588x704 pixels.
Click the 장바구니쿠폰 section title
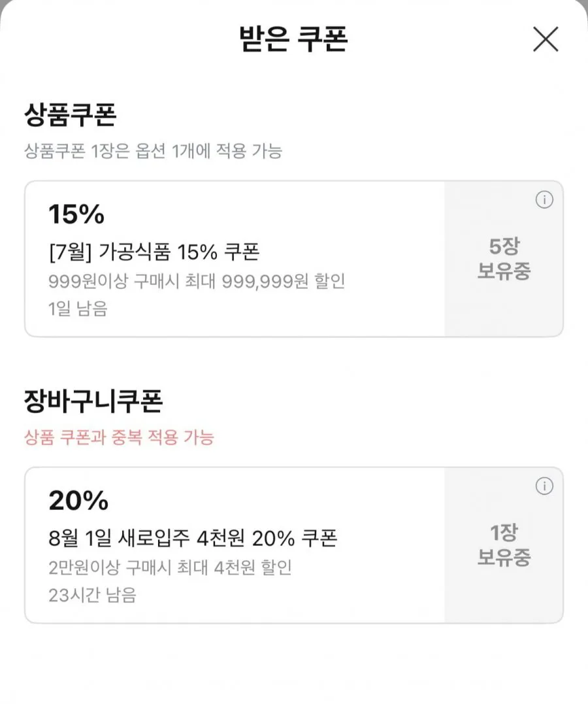[x=93, y=401]
